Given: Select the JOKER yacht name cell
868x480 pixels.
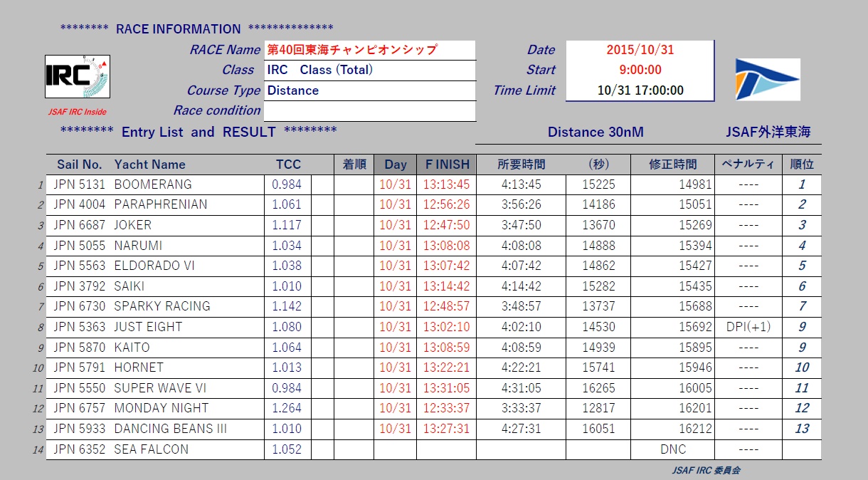Looking at the screenshot, I should 132,225.
